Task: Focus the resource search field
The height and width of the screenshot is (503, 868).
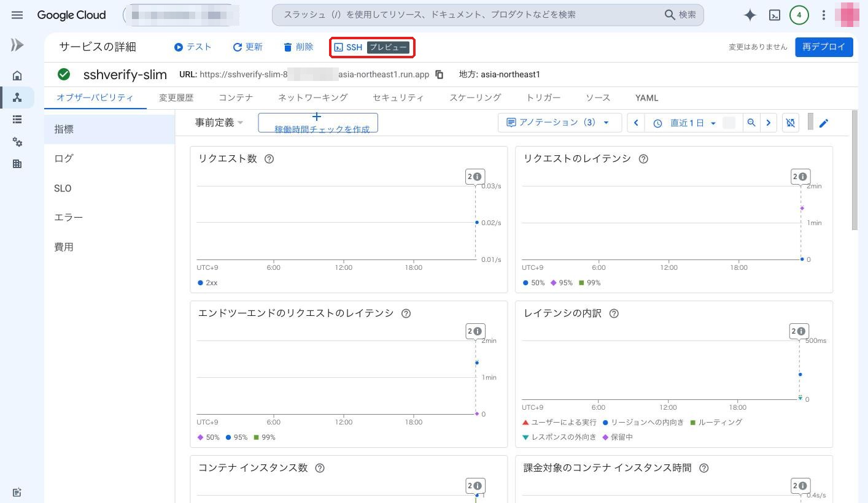Action: point(487,15)
